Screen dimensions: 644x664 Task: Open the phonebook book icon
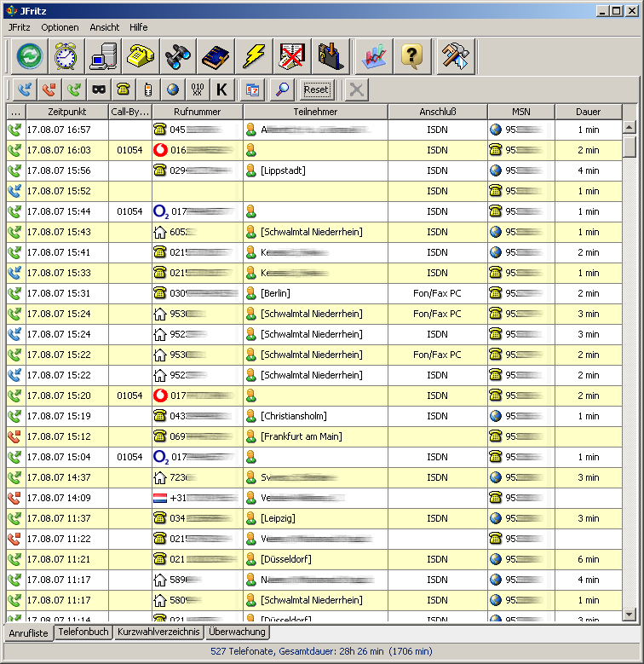point(216,56)
